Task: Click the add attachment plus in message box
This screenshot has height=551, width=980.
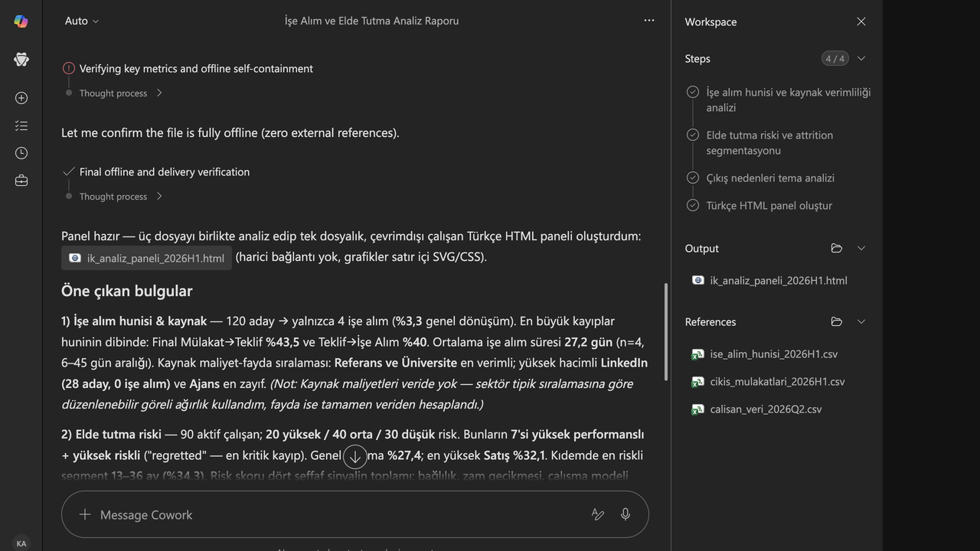Action: [85, 514]
